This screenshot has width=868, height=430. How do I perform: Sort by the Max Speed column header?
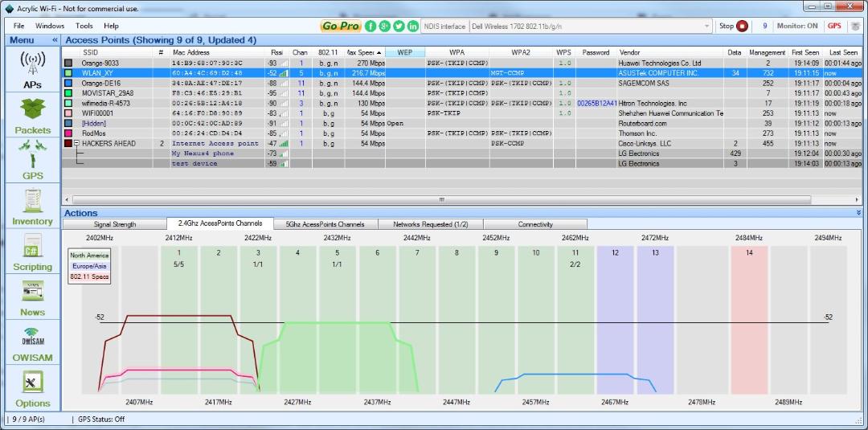point(365,52)
